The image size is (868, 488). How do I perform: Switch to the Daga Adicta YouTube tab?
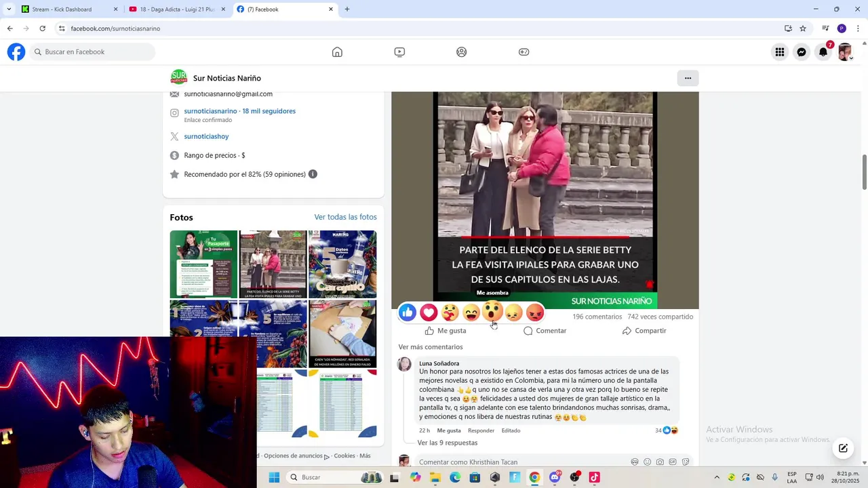click(176, 9)
